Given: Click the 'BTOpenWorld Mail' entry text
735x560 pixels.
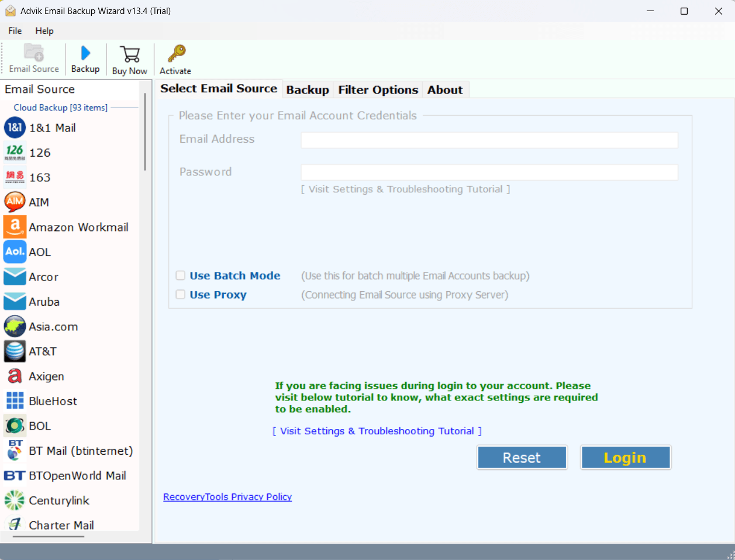Looking at the screenshot, I should (x=78, y=476).
